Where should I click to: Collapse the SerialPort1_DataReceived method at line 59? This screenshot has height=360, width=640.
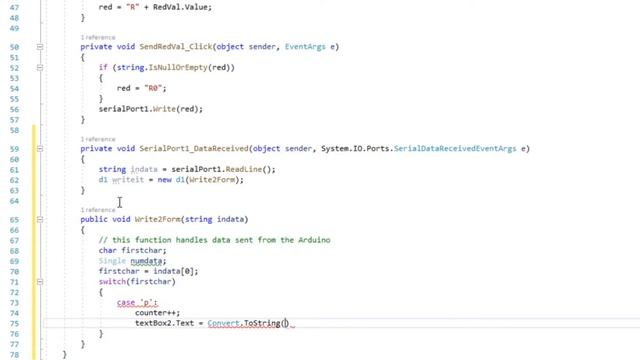[40, 149]
